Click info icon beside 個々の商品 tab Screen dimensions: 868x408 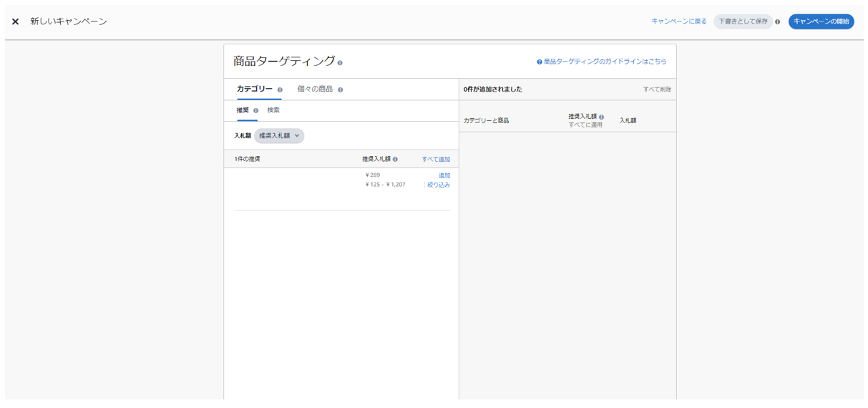[x=340, y=90]
